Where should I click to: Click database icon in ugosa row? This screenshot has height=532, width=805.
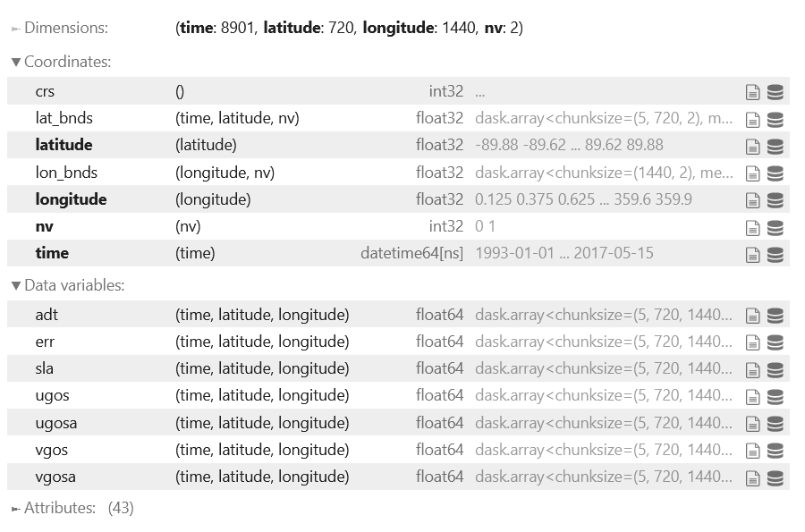tap(775, 423)
